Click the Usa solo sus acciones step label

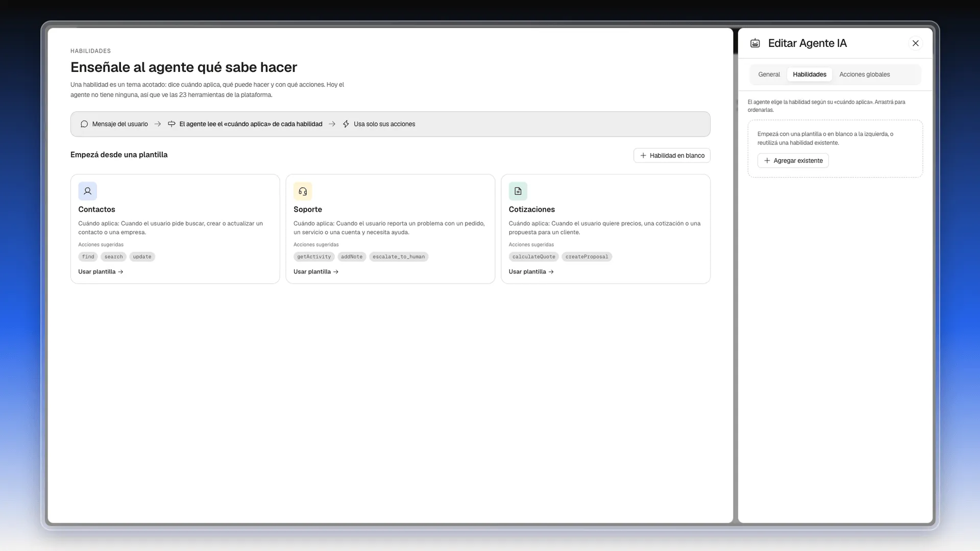[384, 124]
